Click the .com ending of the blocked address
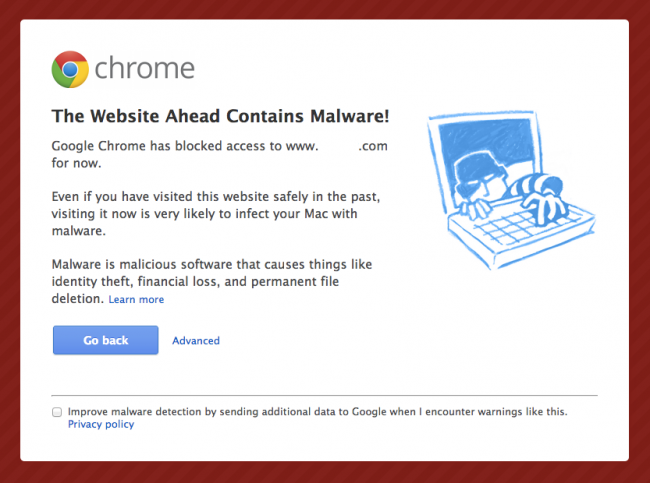Viewport: 650px width, 483px height. (x=373, y=146)
